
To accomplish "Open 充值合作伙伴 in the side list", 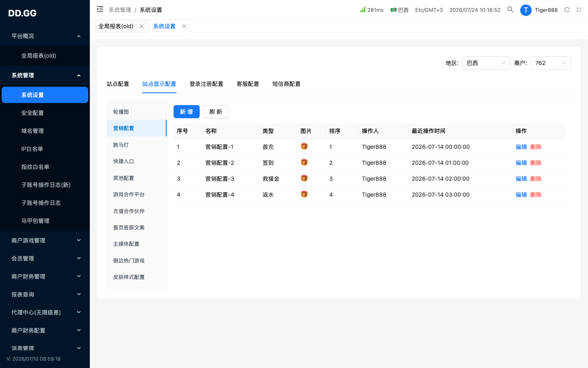I will coord(136,211).
